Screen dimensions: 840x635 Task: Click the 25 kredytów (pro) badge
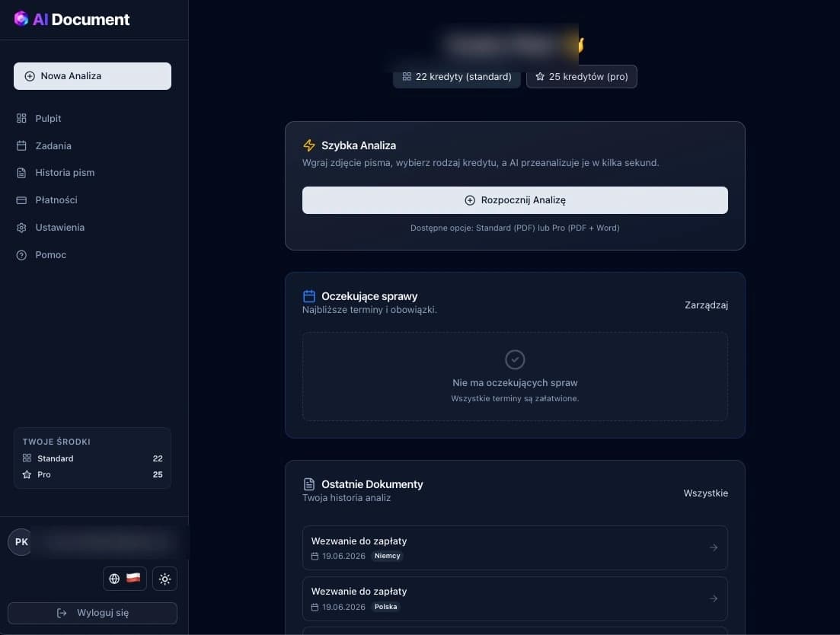tap(582, 77)
